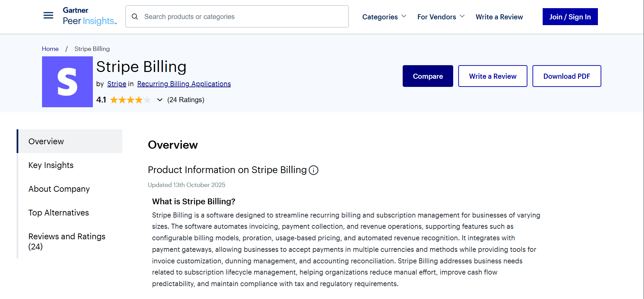Screen dimensions: 644x299
Task: Focus the Search products or categories field
Action: pos(237,16)
